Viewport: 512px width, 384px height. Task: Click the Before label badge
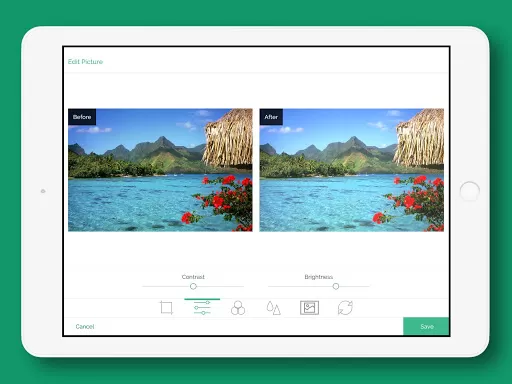[x=82, y=117]
